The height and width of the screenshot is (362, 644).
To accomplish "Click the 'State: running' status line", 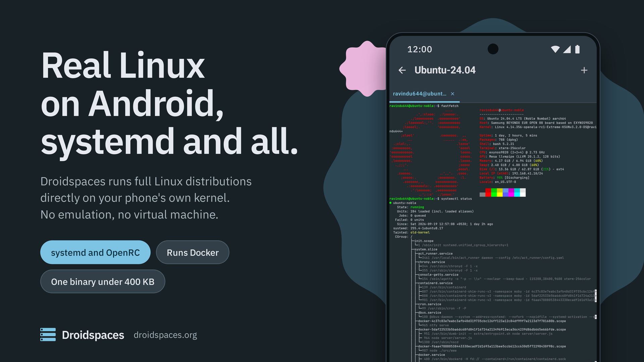I will pyautogui.click(x=411, y=207).
